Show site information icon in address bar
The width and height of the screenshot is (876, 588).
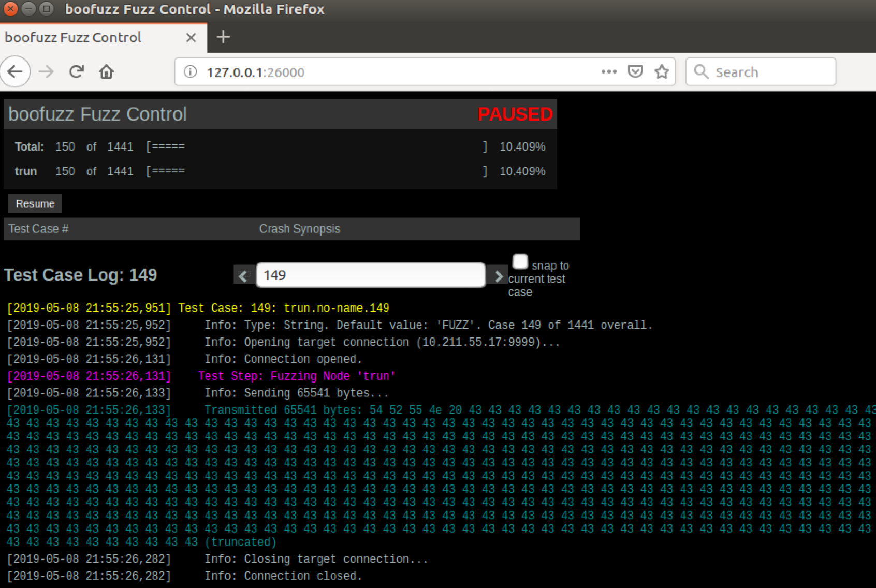[x=191, y=71]
